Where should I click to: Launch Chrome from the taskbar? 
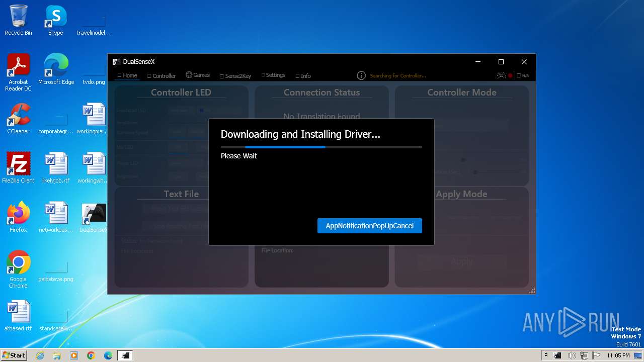click(x=91, y=355)
